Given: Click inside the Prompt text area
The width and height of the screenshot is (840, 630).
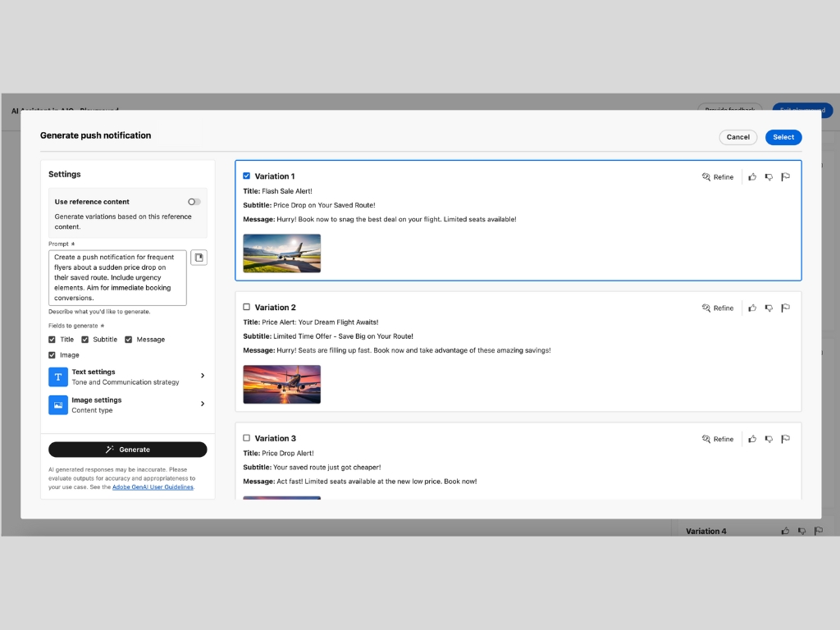Looking at the screenshot, I should pyautogui.click(x=117, y=277).
